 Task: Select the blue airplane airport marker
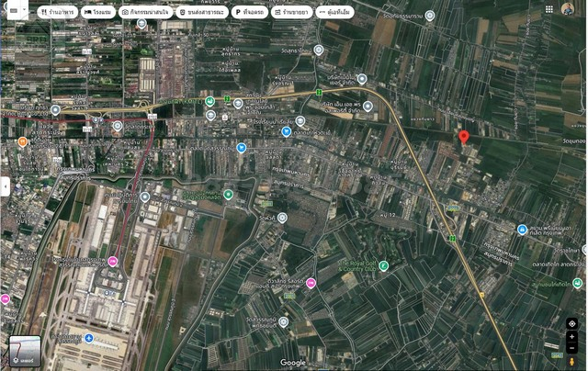89,338
